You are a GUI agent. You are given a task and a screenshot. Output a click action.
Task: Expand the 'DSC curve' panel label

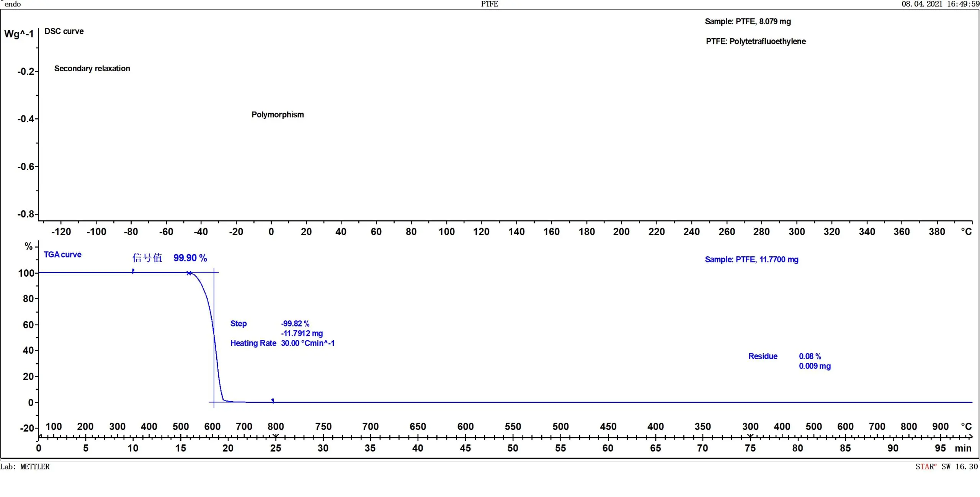click(64, 31)
